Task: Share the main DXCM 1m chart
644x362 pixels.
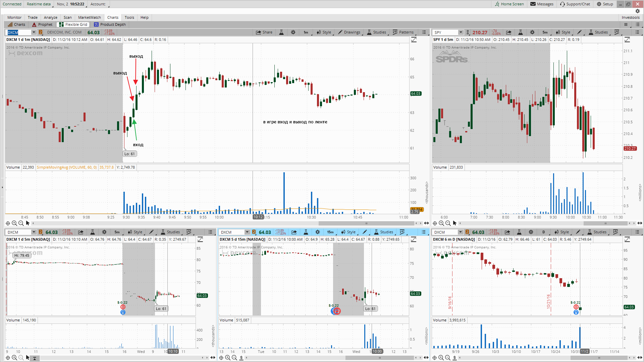Action: [264, 32]
